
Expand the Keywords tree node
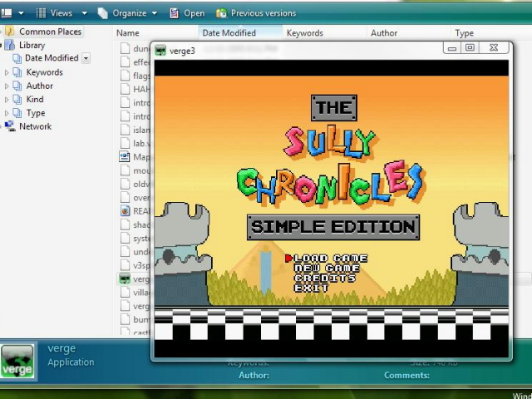coord(7,72)
